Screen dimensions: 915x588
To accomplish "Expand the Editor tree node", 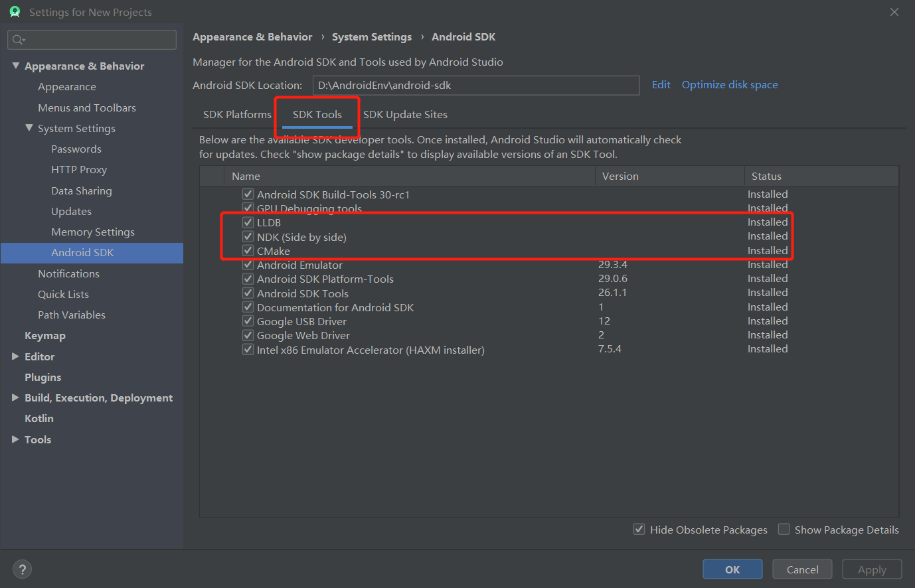I will pyautogui.click(x=15, y=356).
